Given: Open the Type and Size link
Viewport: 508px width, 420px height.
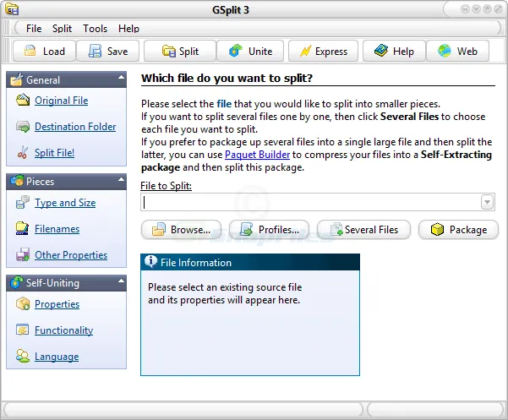Looking at the screenshot, I should 65,203.
